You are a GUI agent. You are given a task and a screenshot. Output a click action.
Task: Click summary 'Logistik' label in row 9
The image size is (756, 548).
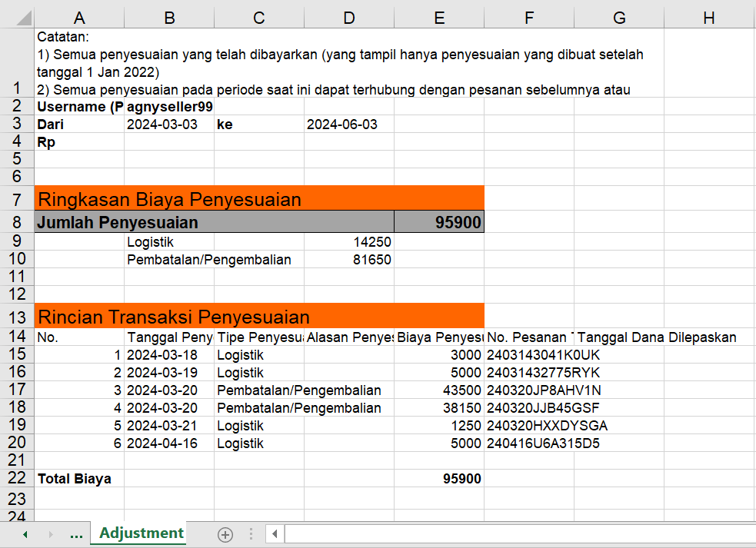pyautogui.click(x=169, y=241)
